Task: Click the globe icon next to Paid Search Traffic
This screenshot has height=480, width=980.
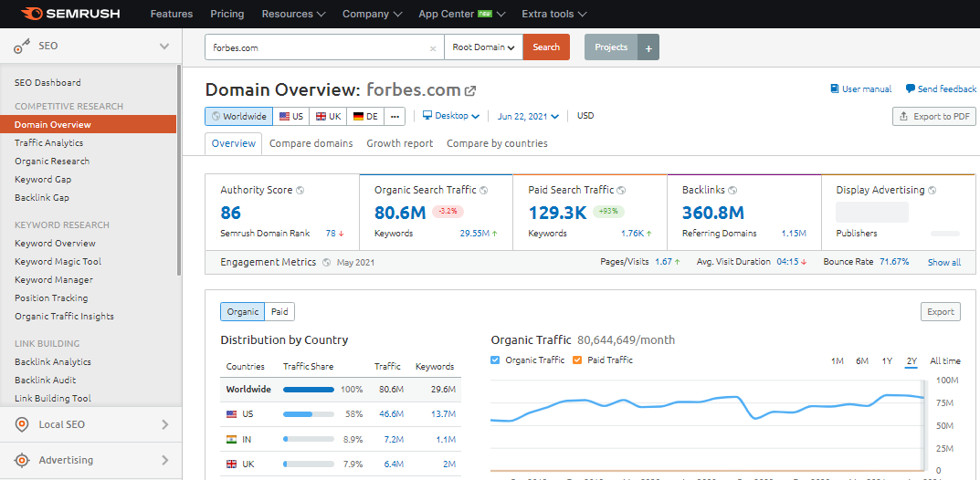Action: 621,191
